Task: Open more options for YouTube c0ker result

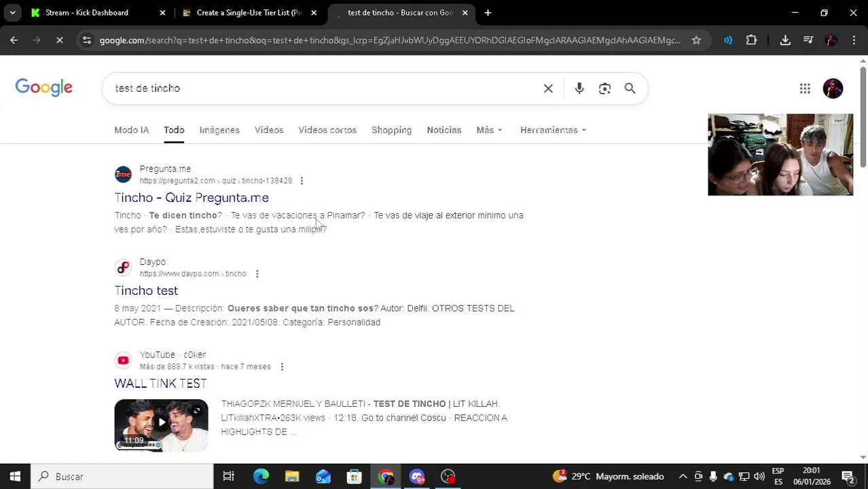Action: 282,367
